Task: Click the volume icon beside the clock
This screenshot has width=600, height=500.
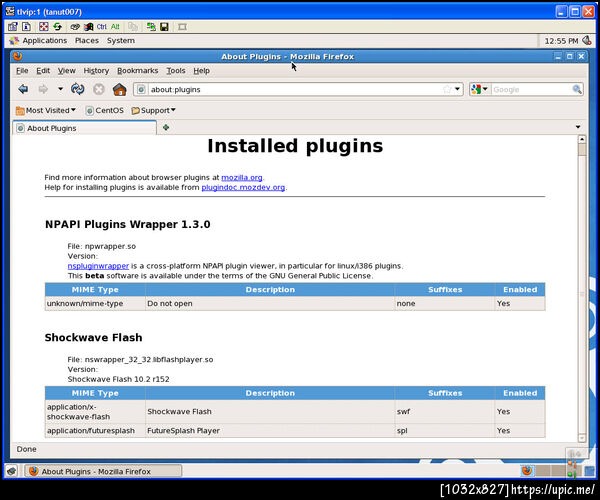Action: 587,40
